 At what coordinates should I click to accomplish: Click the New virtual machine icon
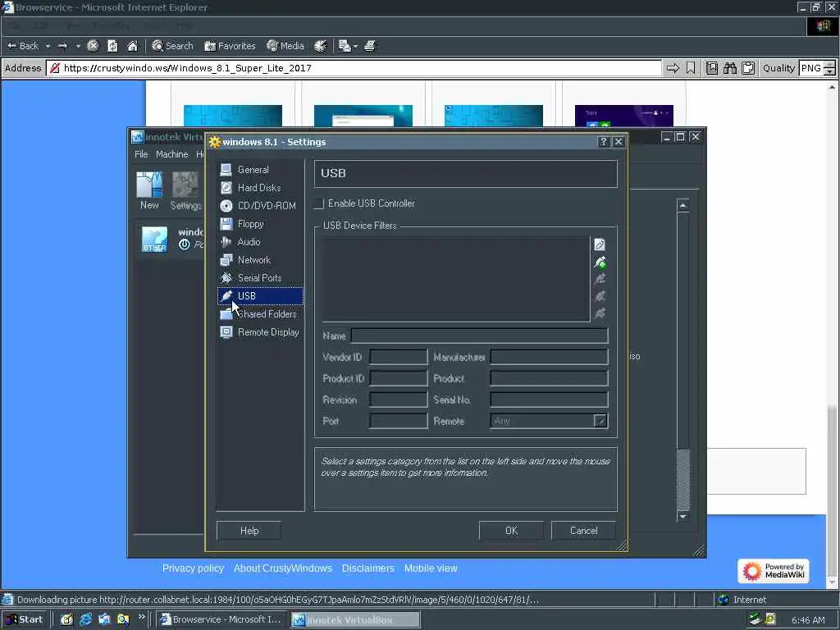[149, 190]
